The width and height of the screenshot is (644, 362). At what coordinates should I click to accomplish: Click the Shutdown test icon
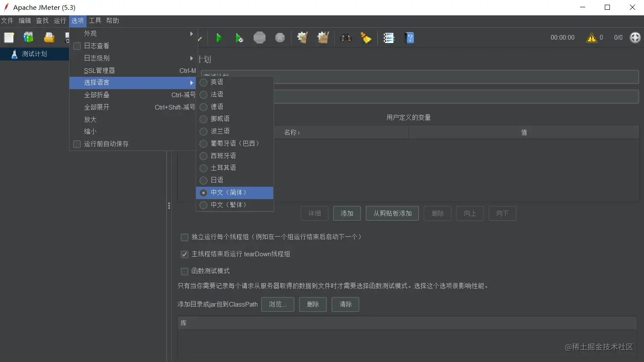280,38
